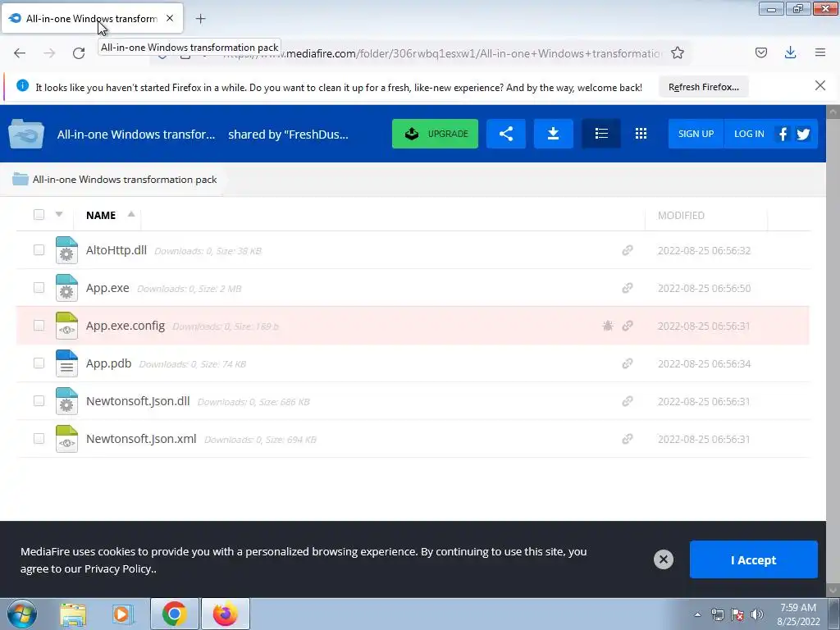This screenshot has height=630, width=840.
Task: Copy link icon for Newtonsoft.Json.dll
Action: [x=627, y=400]
